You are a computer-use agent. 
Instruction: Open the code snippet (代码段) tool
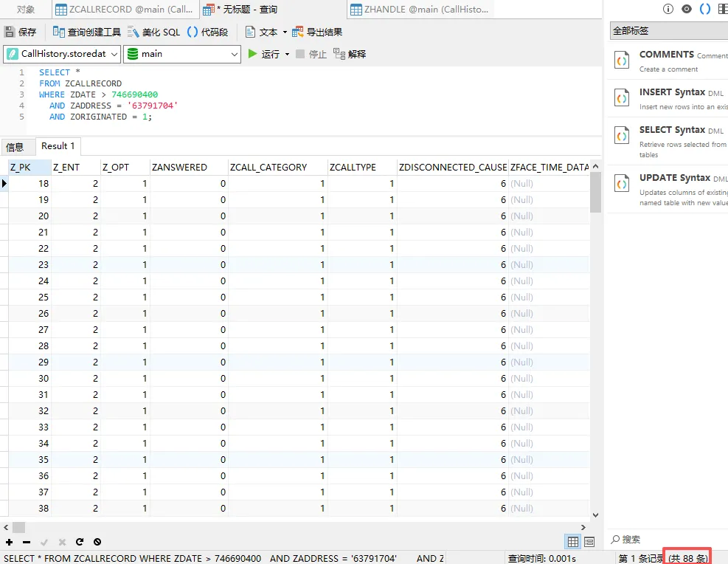coord(207,32)
